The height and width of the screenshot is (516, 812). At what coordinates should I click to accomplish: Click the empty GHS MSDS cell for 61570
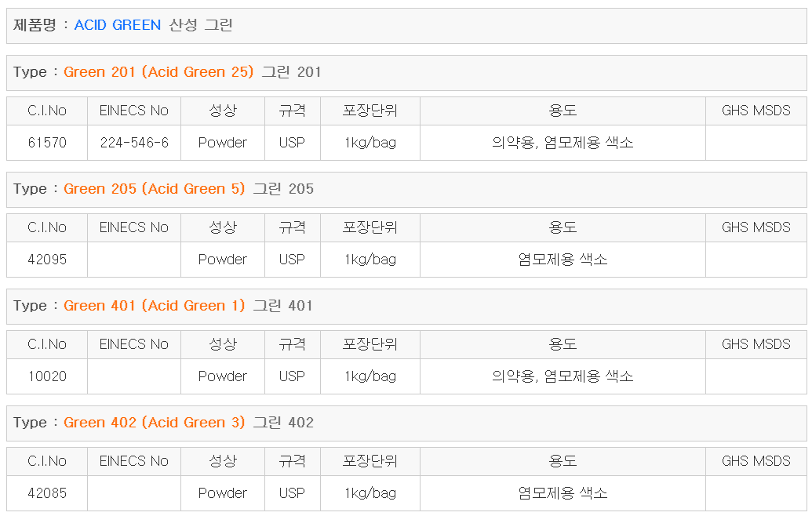coord(756,143)
